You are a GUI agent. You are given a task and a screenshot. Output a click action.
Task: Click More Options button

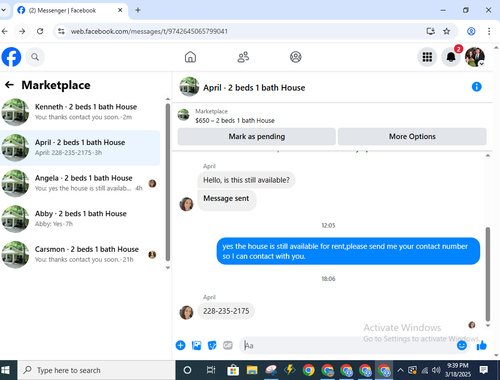coord(412,137)
